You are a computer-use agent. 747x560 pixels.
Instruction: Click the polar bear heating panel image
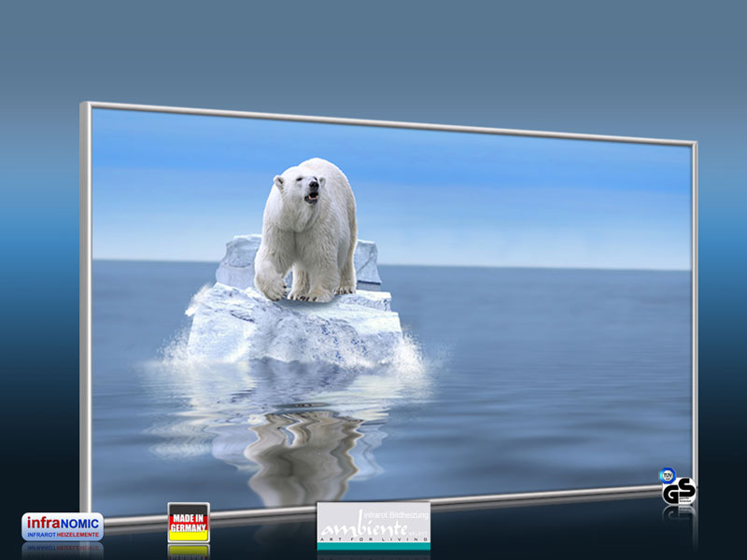pos(388,312)
